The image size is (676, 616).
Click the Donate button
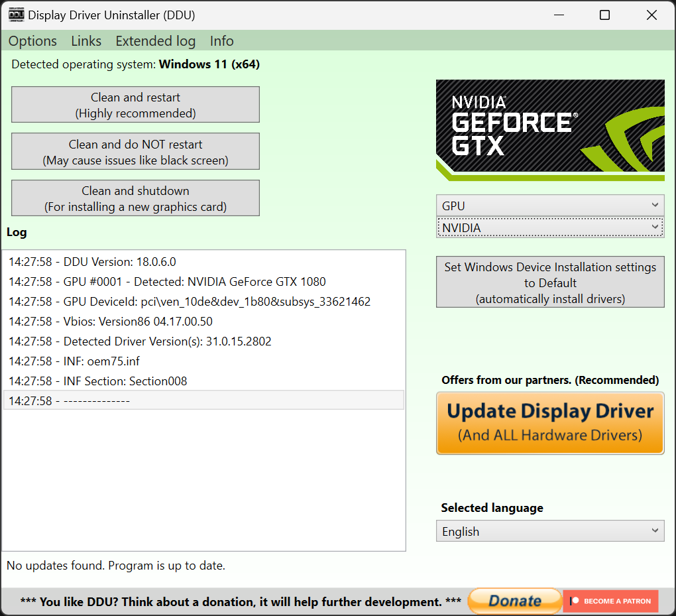point(515,601)
